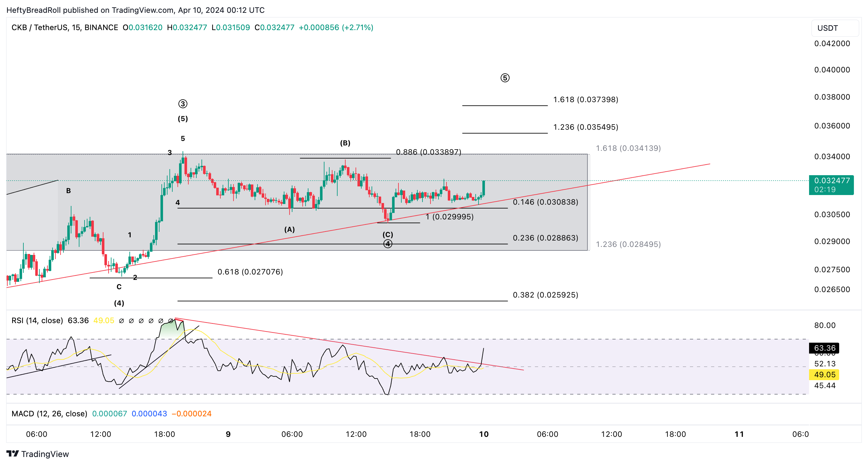Click the high value H0.032477

pos(187,27)
